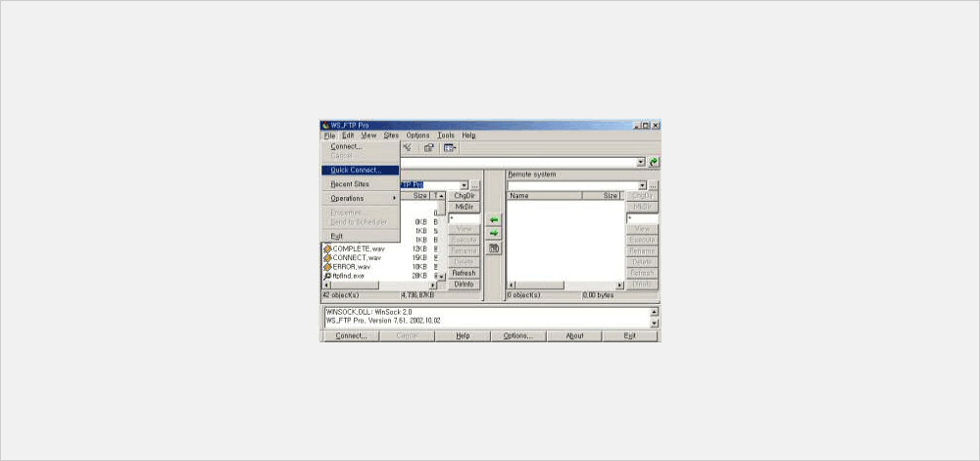Click the local list horizontal scroll-left arrow
This screenshot has height=461, width=980.
326,285
